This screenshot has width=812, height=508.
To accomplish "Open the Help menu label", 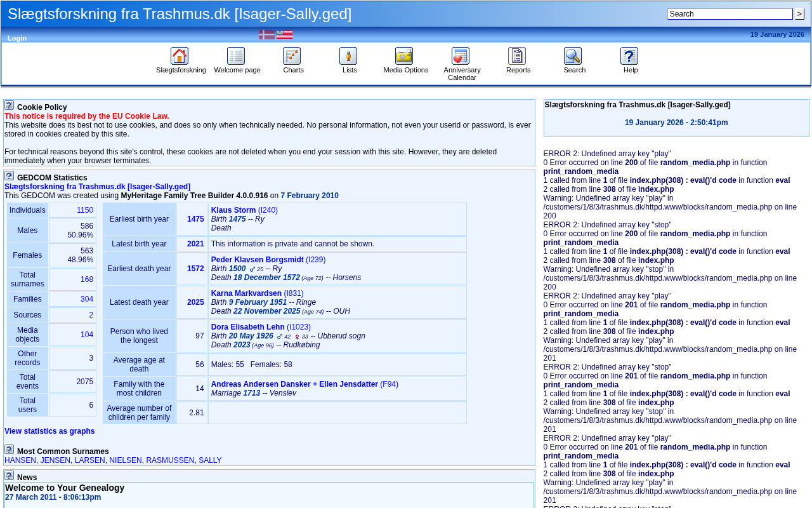I will pyautogui.click(x=631, y=70).
